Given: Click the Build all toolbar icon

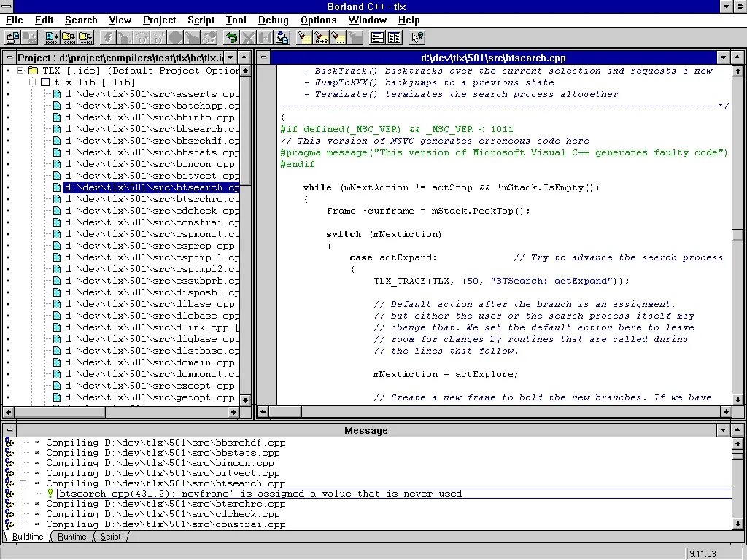Looking at the screenshot, I should pos(86,38).
